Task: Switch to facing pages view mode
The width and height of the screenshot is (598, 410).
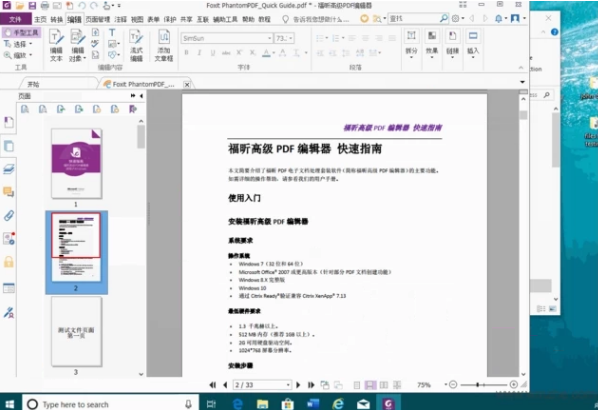Action: pos(384,385)
